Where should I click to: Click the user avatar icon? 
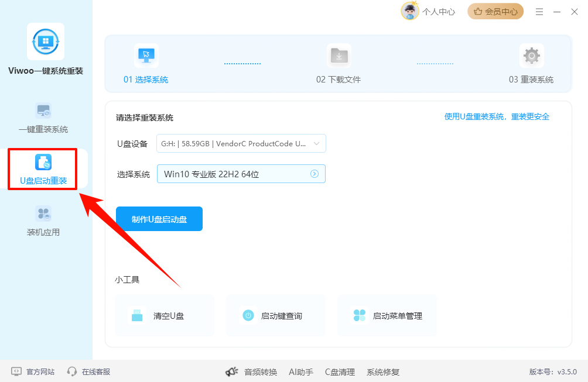(410, 11)
